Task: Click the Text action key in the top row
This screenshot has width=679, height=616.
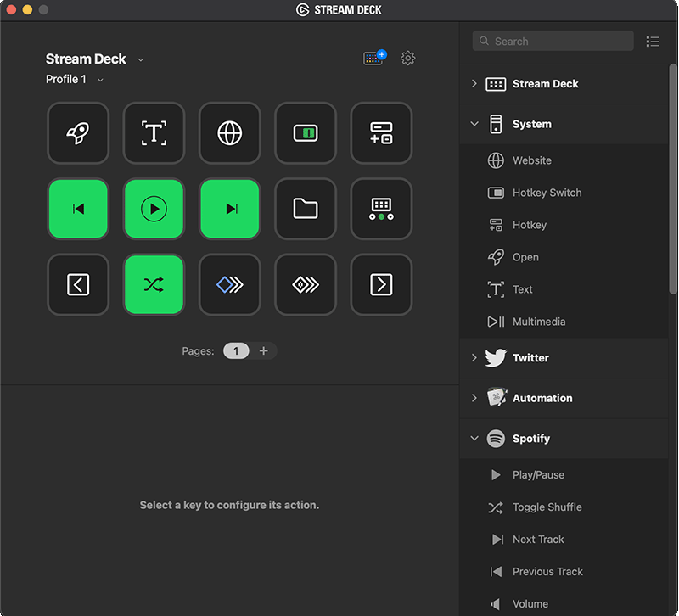Action: 154,133
